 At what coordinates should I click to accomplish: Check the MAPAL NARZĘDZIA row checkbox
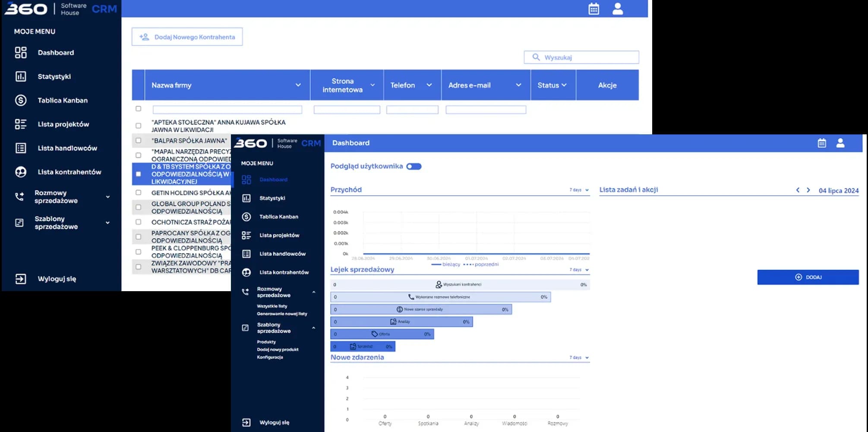[138, 155]
